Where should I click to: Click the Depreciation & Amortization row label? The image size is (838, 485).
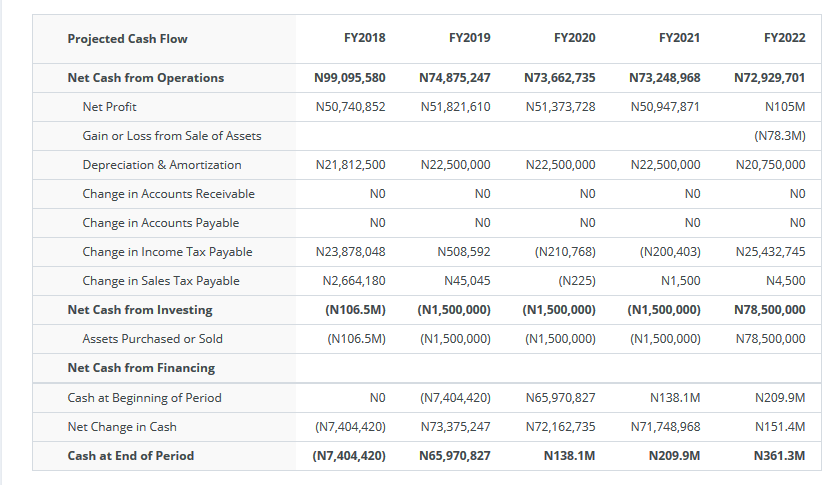pyautogui.click(x=161, y=165)
